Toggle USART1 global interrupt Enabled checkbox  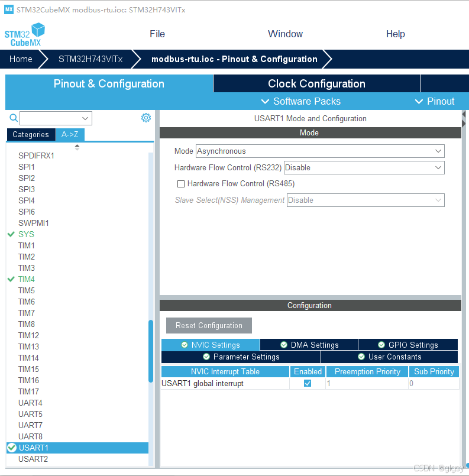[308, 383]
